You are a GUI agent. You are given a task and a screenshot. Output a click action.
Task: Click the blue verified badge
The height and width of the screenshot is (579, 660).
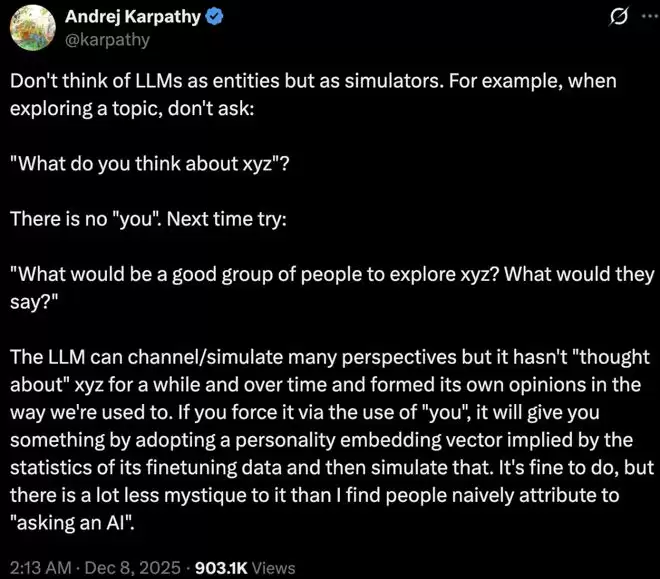coord(213,19)
